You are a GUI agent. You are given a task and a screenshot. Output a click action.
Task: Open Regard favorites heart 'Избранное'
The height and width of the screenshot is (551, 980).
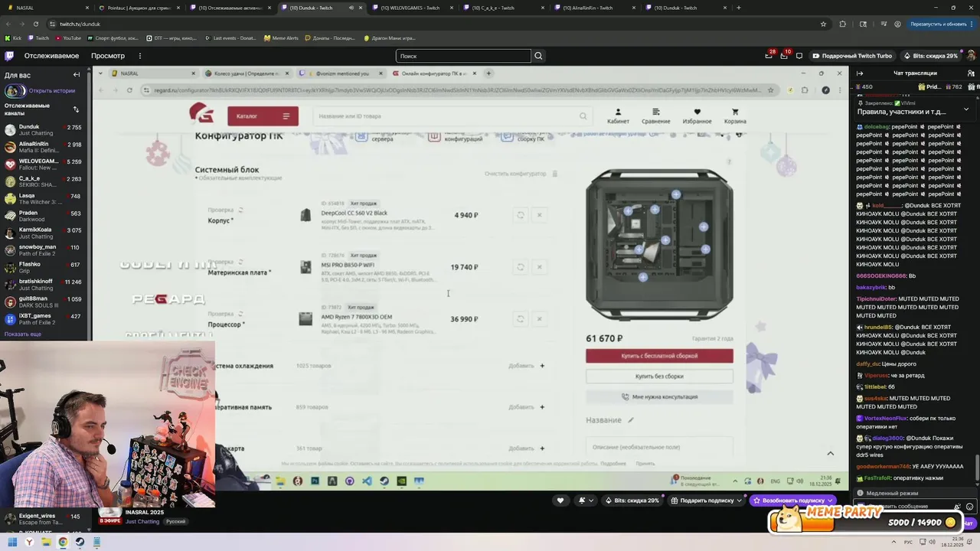click(x=697, y=116)
